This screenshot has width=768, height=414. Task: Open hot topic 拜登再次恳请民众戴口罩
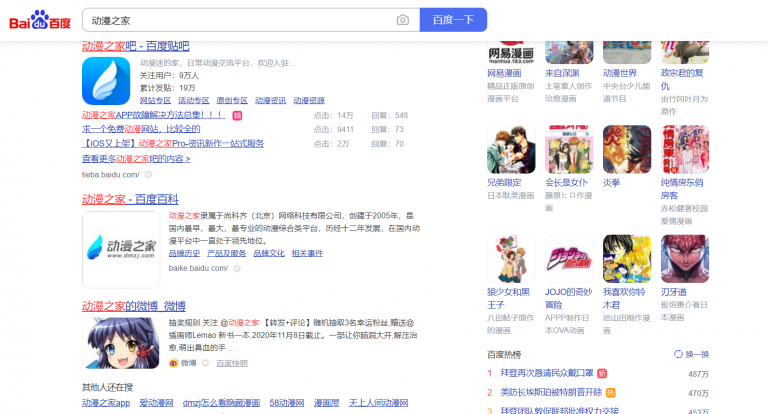pos(547,373)
